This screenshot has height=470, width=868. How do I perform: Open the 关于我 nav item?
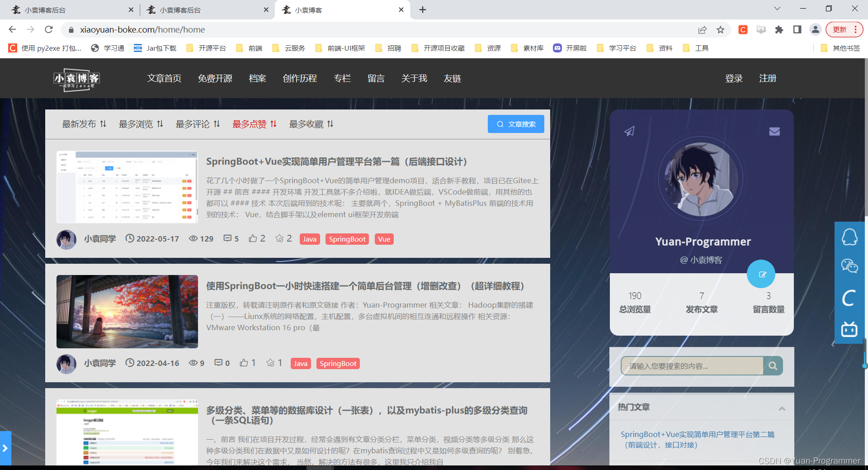(414, 78)
